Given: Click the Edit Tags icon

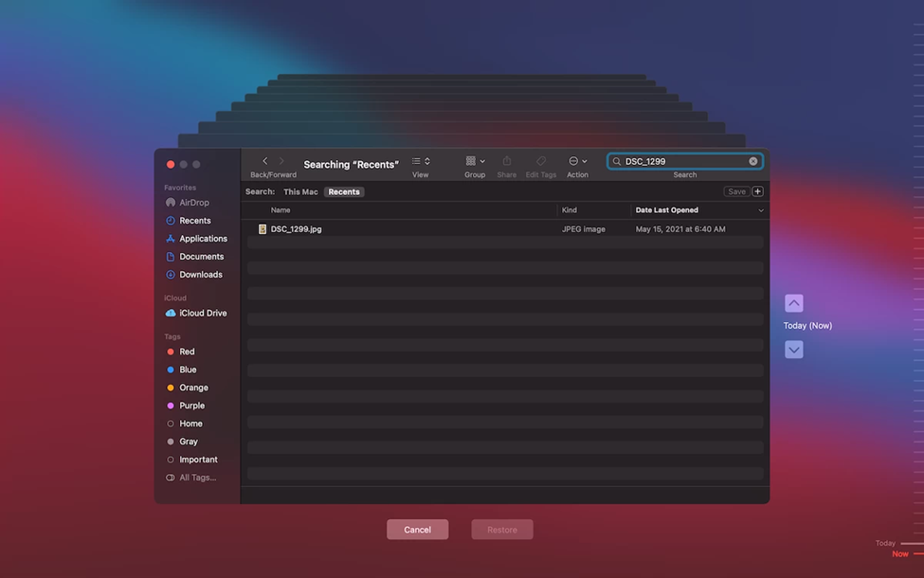Looking at the screenshot, I should pos(541,161).
